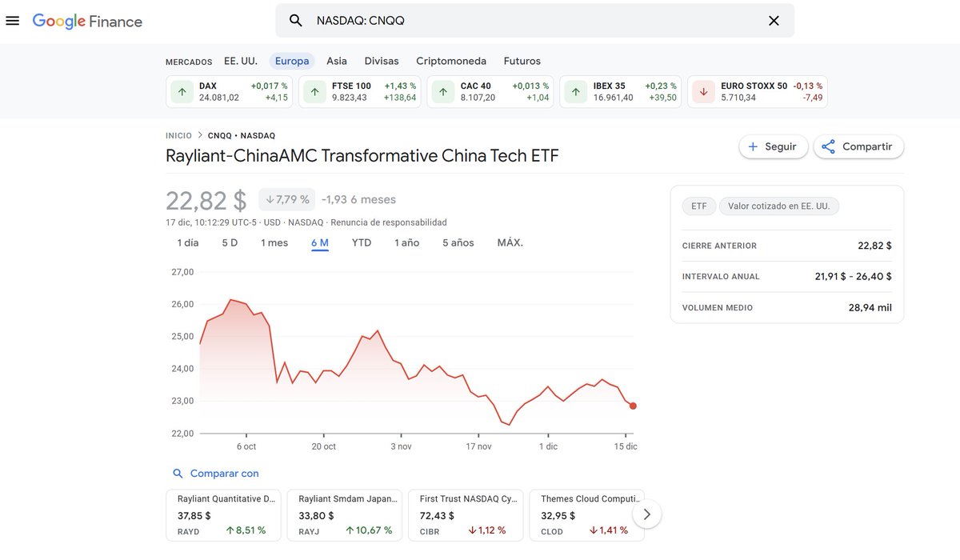Click the MERCADOS label
The width and height of the screenshot is (960, 560).
pos(189,62)
